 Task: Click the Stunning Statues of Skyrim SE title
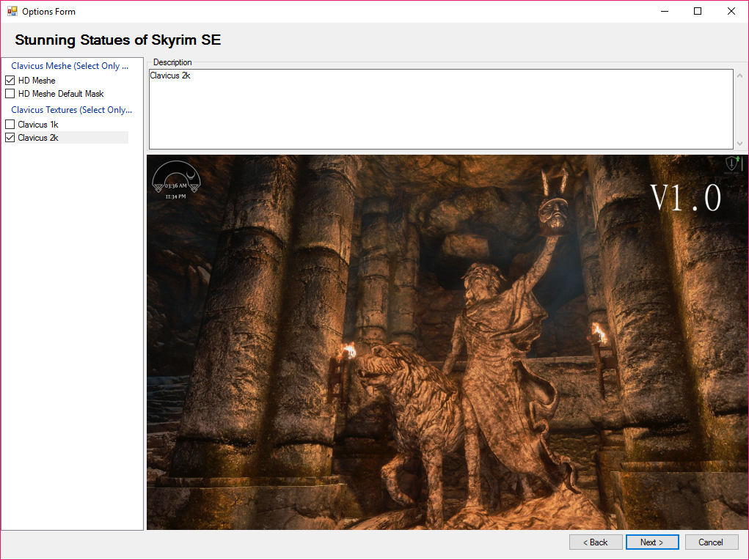[x=118, y=40]
